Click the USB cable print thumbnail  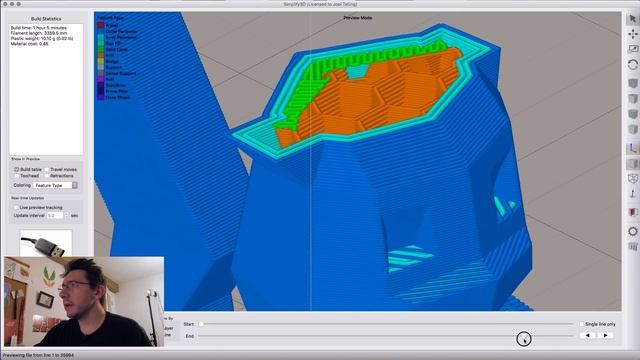(x=46, y=243)
